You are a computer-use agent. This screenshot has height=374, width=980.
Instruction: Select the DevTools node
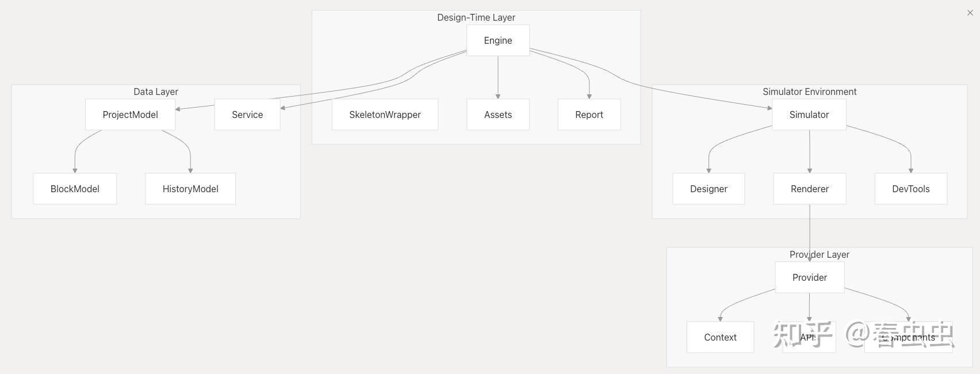point(910,189)
